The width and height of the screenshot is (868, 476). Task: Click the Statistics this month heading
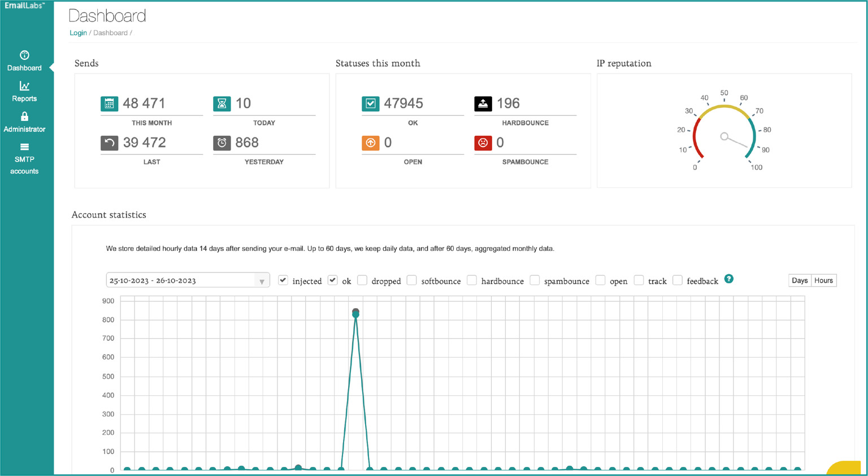pos(378,63)
